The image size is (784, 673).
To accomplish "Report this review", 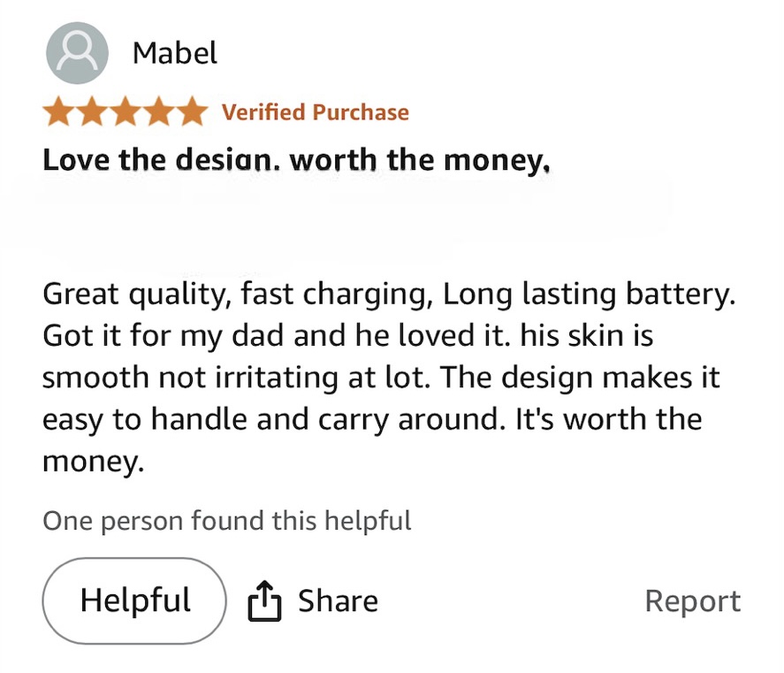I will tap(692, 601).
